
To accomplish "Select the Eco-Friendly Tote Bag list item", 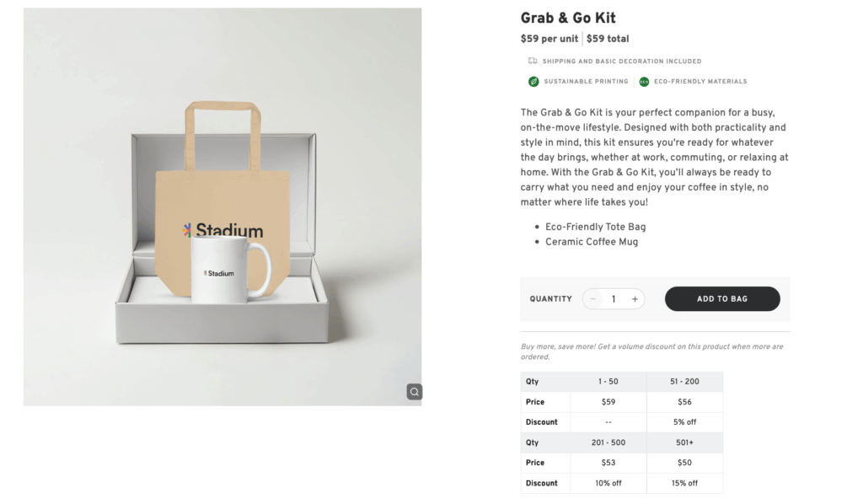I will click(x=595, y=226).
